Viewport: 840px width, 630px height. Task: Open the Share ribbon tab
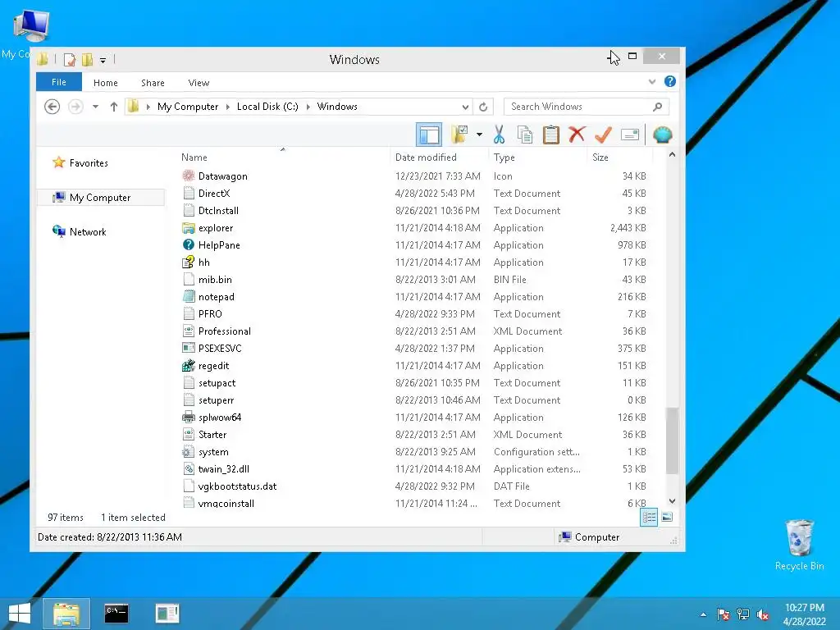pyautogui.click(x=153, y=83)
